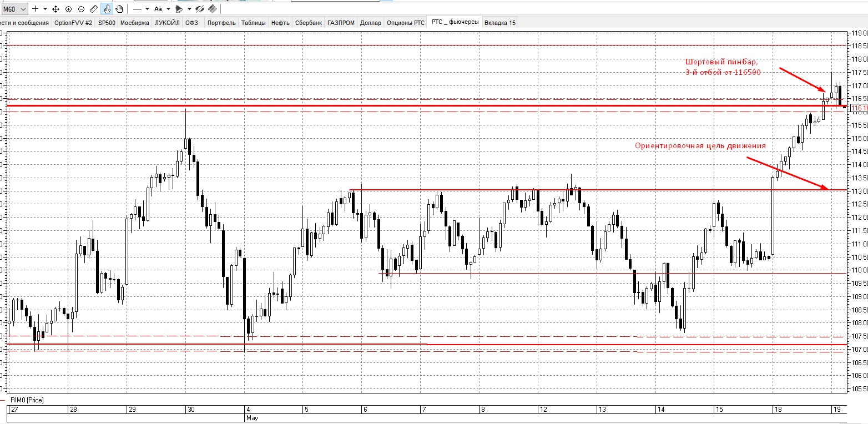Image resolution: width=868 pixels, height=424 pixels.
Task: Click the eraser delete-drawings icon
Action: pos(213,9)
